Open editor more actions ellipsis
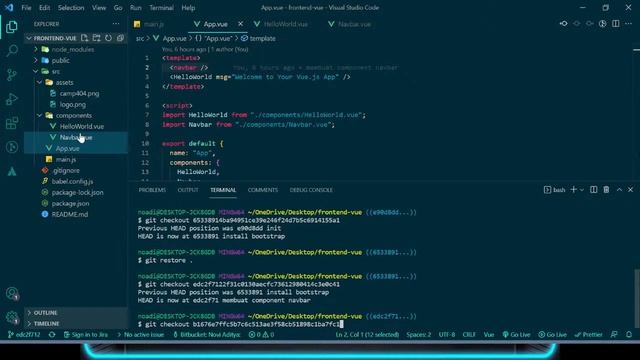The image size is (640, 360). (x=629, y=24)
